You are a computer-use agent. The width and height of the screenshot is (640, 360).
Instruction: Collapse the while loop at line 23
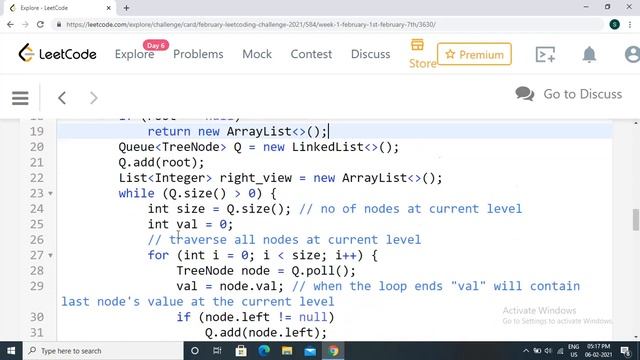point(51,193)
